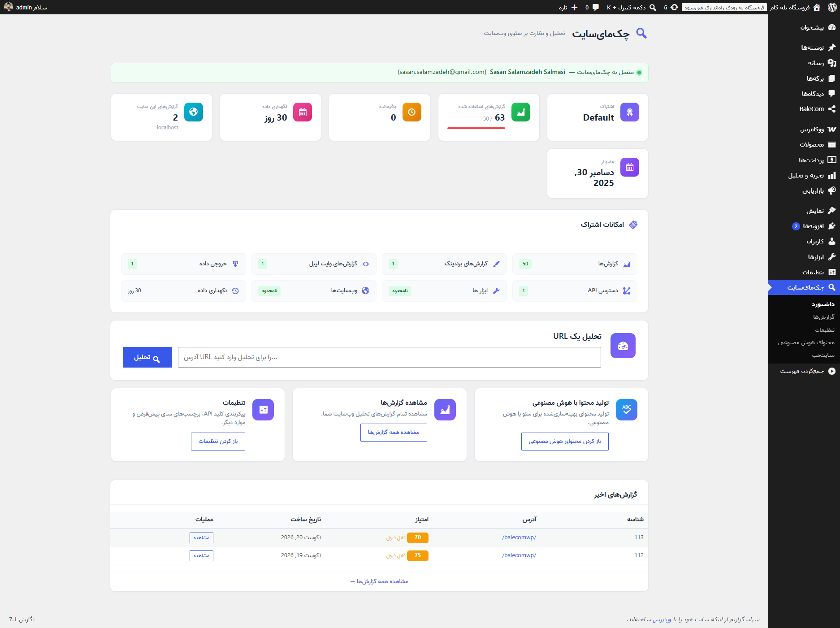Open تنظیمات submenu under چک‌مای‌سایت
Viewport: 840px width, 628px height.
point(825,330)
